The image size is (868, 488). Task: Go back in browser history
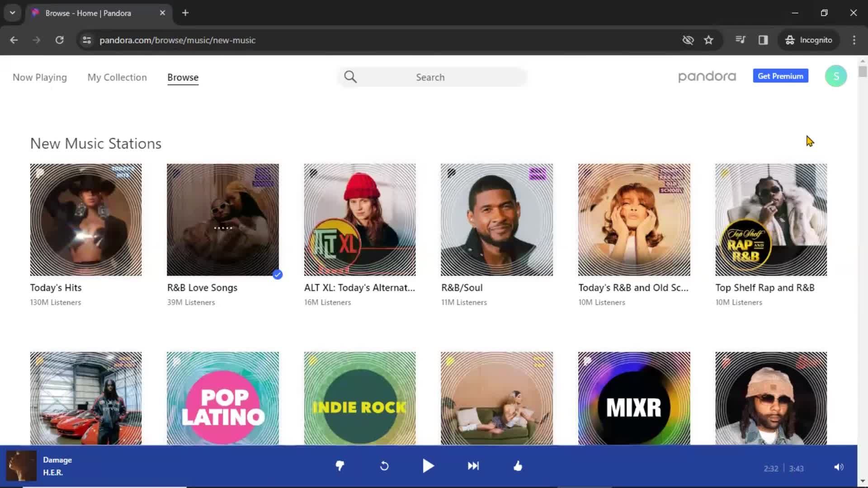click(14, 40)
